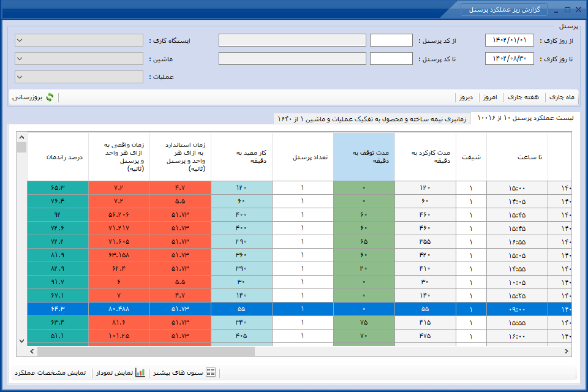Click نمایش مشخصات عملکرد button
Image resolution: width=588 pixels, height=392 pixels.
pos(50,373)
